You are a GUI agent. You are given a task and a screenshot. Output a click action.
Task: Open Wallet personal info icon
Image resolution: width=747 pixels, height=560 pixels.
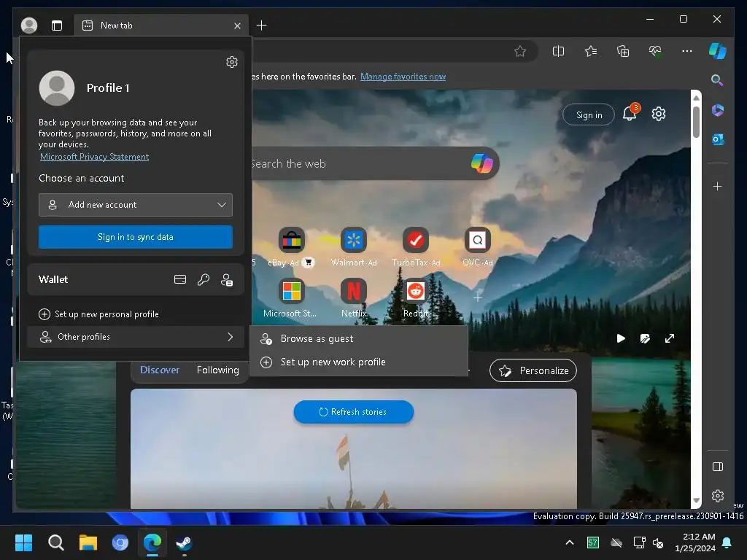click(227, 279)
